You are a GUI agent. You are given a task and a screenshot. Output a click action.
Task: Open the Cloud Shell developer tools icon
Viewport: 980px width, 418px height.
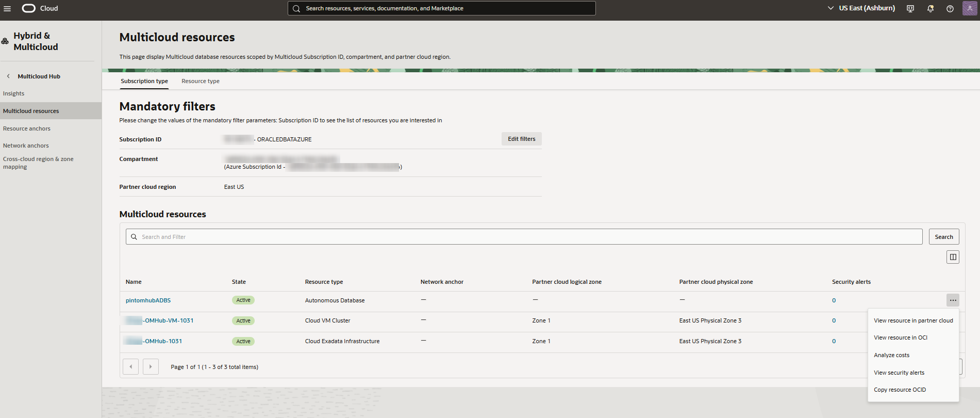click(x=910, y=8)
